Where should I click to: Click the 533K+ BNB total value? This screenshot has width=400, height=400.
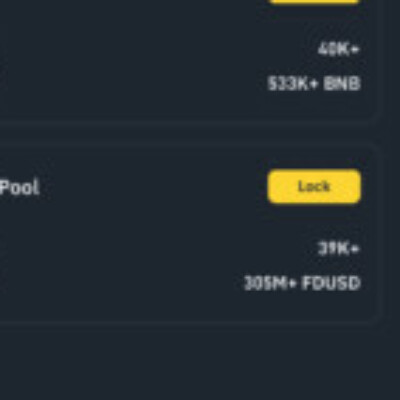(x=314, y=83)
